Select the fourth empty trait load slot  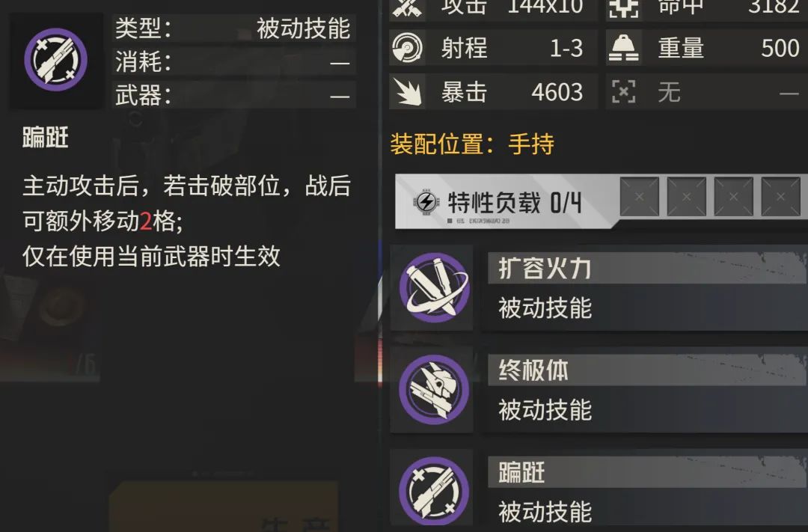click(x=780, y=196)
